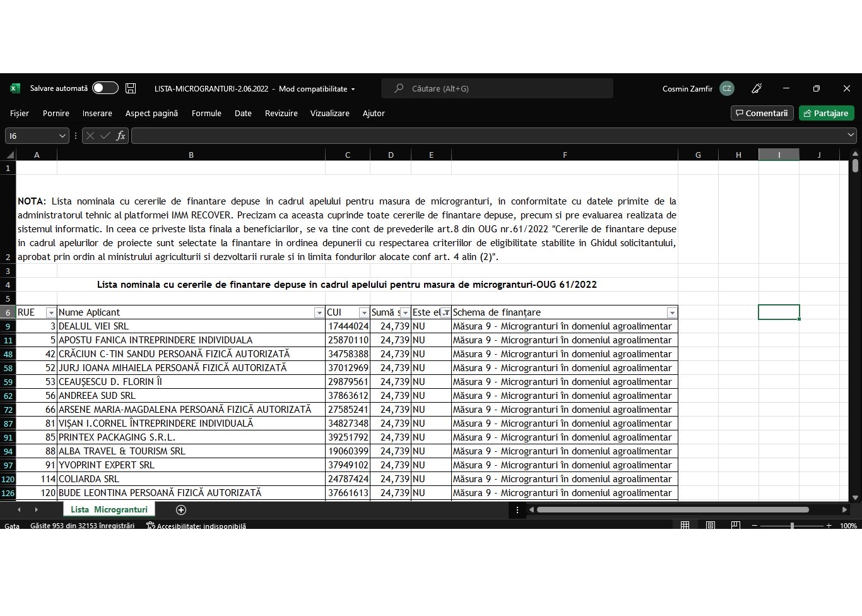Click Cosmin Zamfir account avatar
Image resolution: width=862 pixels, height=616 pixels.
(x=727, y=88)
